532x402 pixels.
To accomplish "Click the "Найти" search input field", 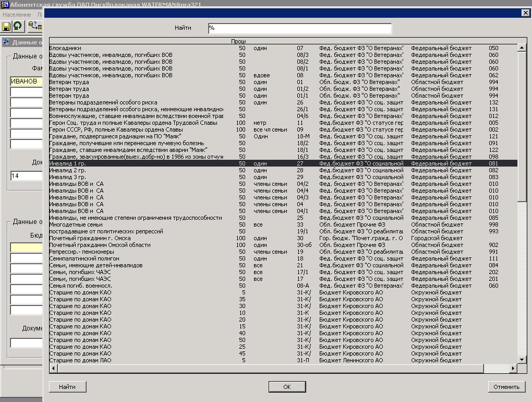I will click(299, 29).
